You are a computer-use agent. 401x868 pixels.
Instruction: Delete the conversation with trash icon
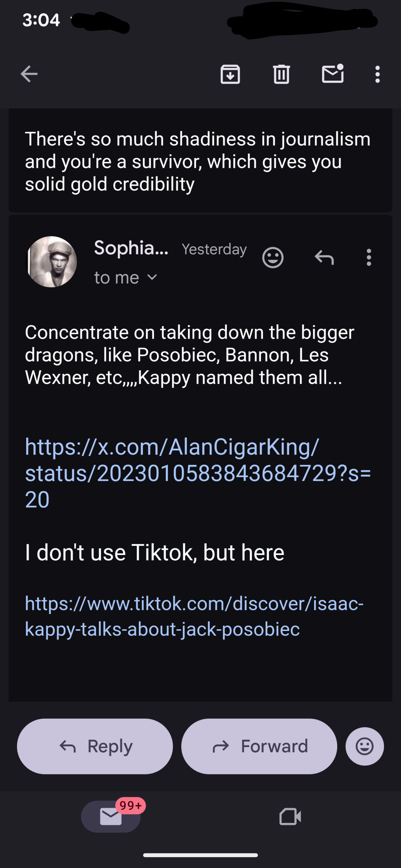tap(281, 74)
